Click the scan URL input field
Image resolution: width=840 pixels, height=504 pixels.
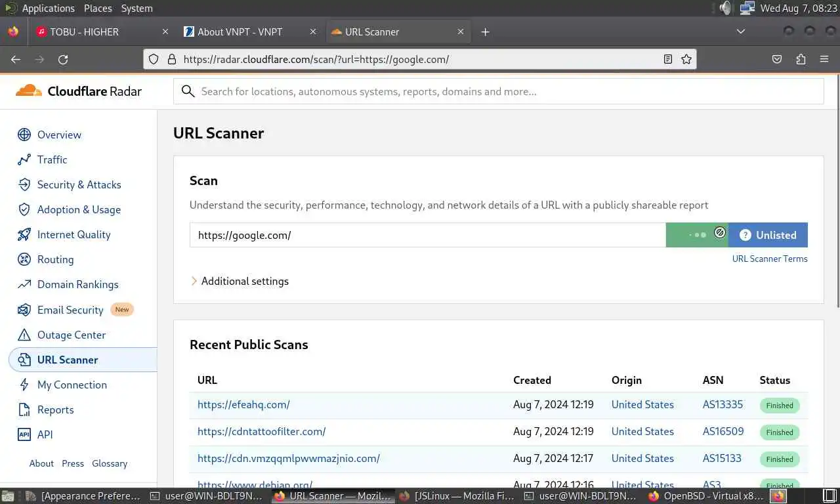427,235
